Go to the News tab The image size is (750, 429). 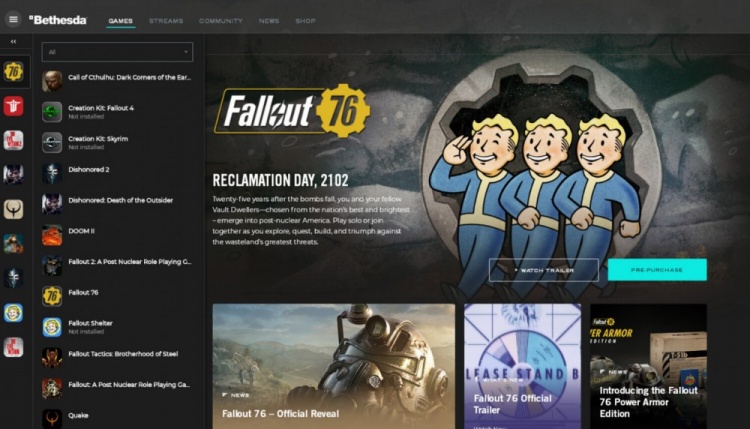(269, 21)
